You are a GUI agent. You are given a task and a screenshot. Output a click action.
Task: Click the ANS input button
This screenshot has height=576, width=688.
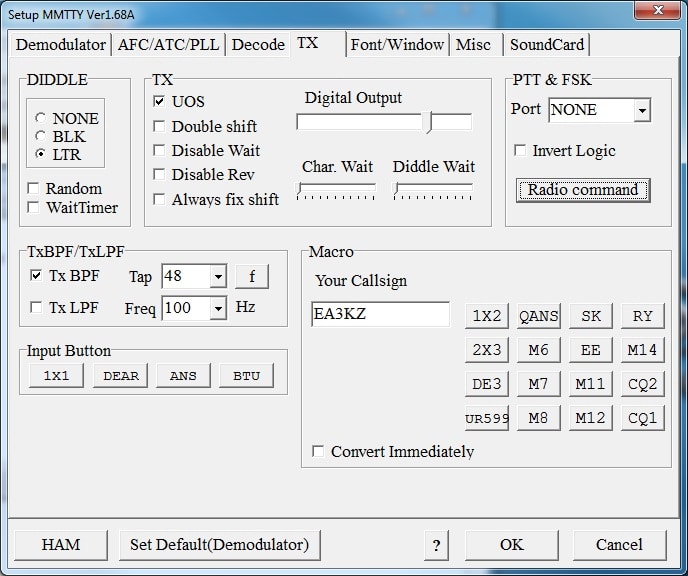[183, 376]
